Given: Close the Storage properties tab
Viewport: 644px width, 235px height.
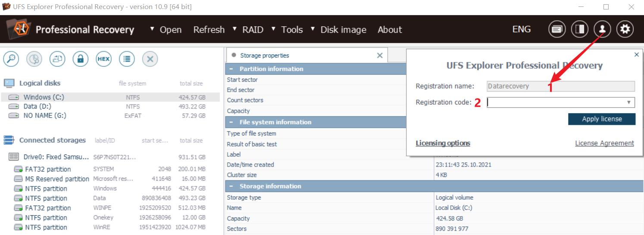Looking at the screenshot, I should [380, 55].
